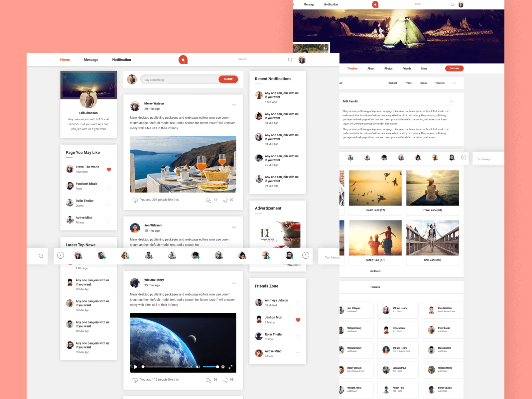Adjust the video volume slider
532x399 pixels.
pyautogui.click(x=211, y=367)
